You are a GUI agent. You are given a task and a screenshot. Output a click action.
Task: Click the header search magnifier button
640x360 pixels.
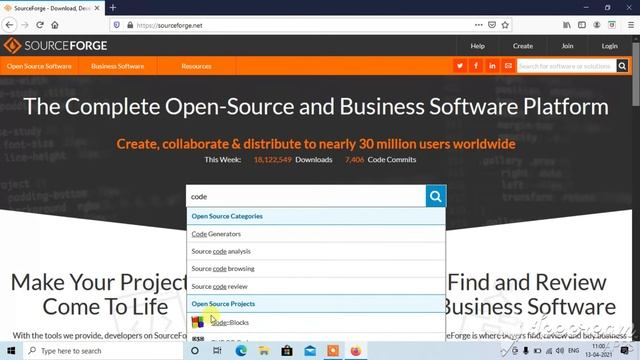point(622,66)
